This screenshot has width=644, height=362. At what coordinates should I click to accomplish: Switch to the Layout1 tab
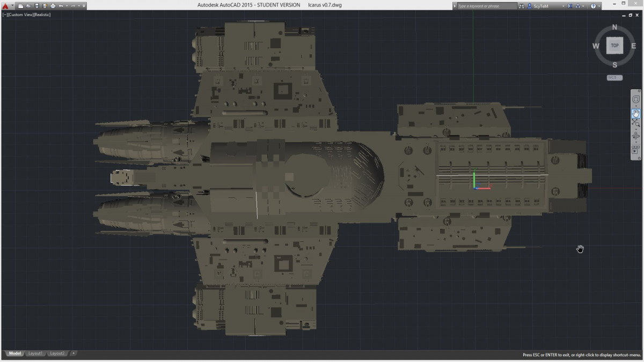35,353
